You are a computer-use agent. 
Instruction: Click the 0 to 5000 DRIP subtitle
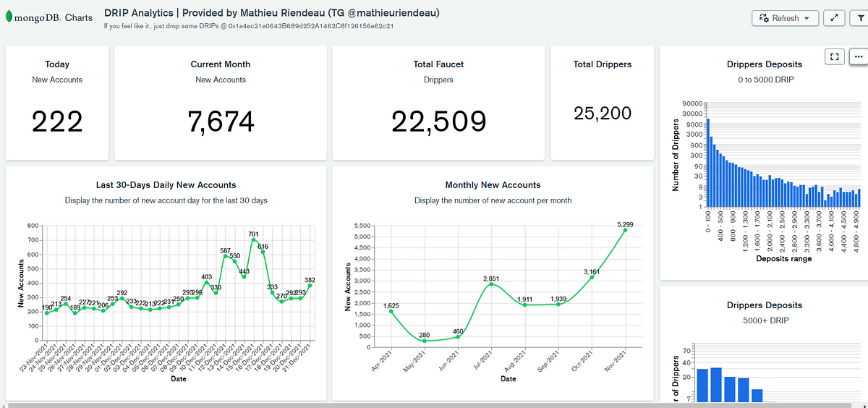point(765,80)
